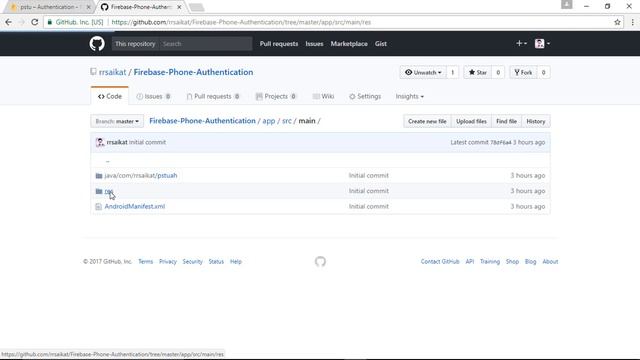Viewport: 640px width, 360px height.
Task: Focus the GitHub search field
Action: click(205, 44)
